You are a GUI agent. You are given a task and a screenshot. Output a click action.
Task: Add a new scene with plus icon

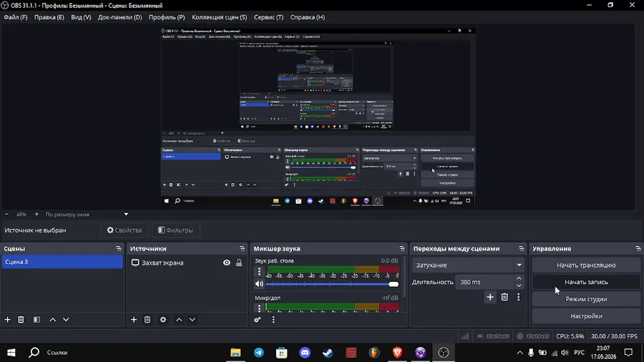[x=7, y=319]
